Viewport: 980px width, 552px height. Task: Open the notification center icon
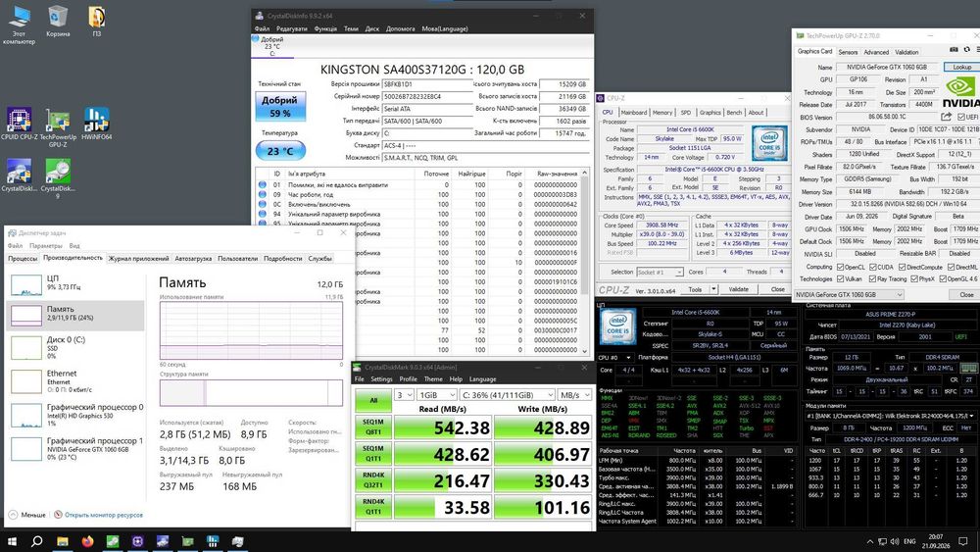click(964, 541)
